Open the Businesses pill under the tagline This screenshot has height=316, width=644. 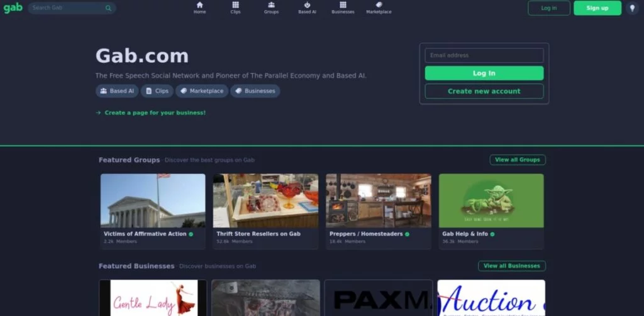point(255,91)
